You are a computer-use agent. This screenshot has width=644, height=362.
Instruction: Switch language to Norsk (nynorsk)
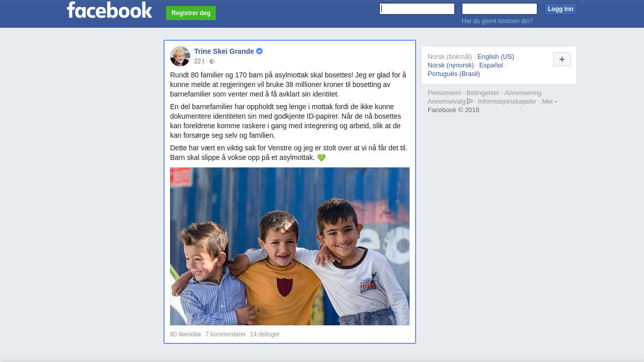451,65
